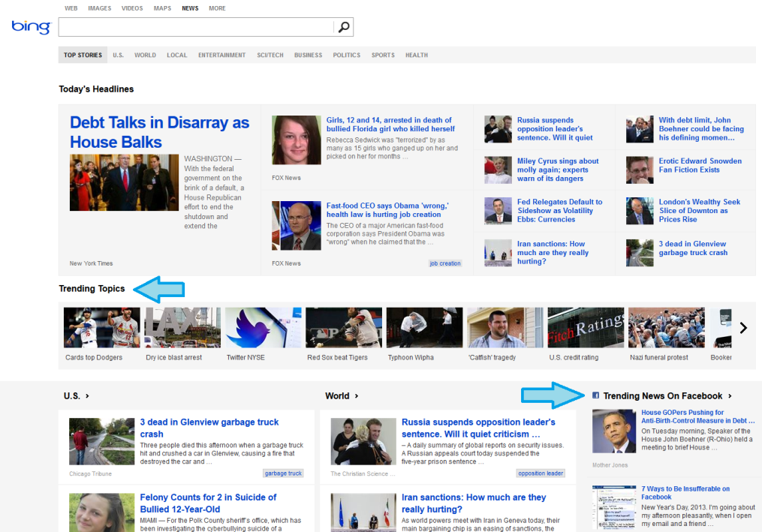
Task: Expand the U.S. section chevron
Action: coord(88,396)
